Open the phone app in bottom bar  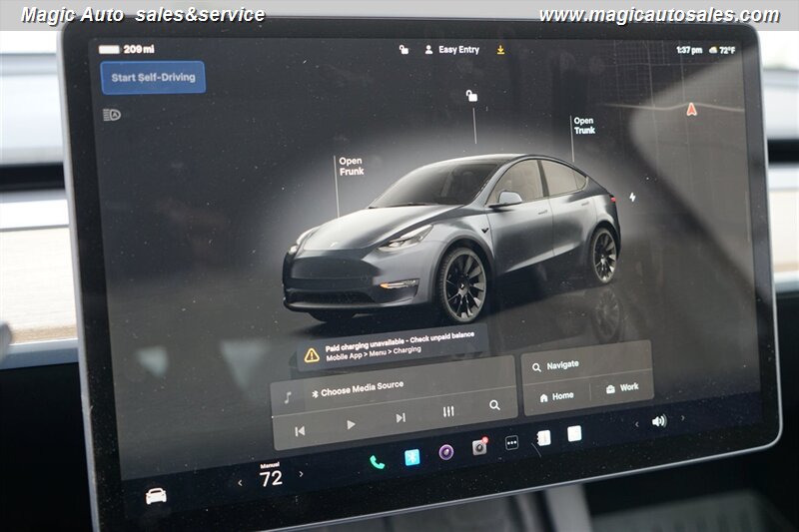click(x=377, y=461)
